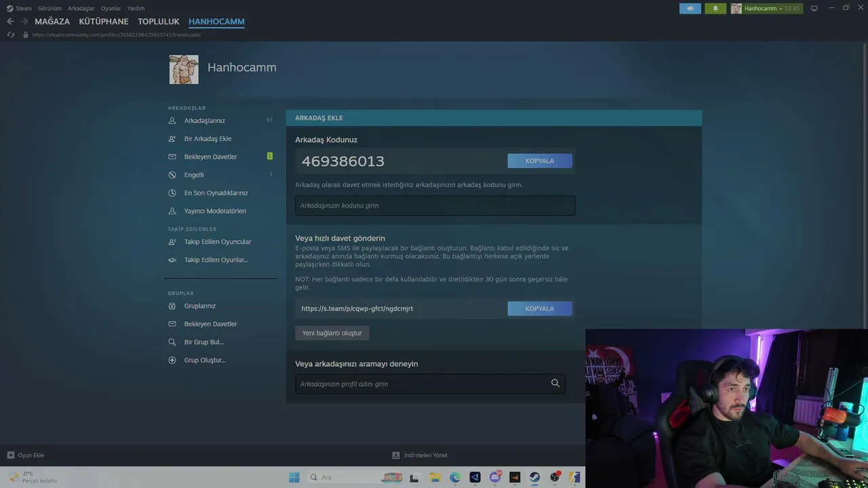This screenshot has height=488, width=868.
Task: Click the $3.45 wallet balance
Action: (x=792, y=8)
